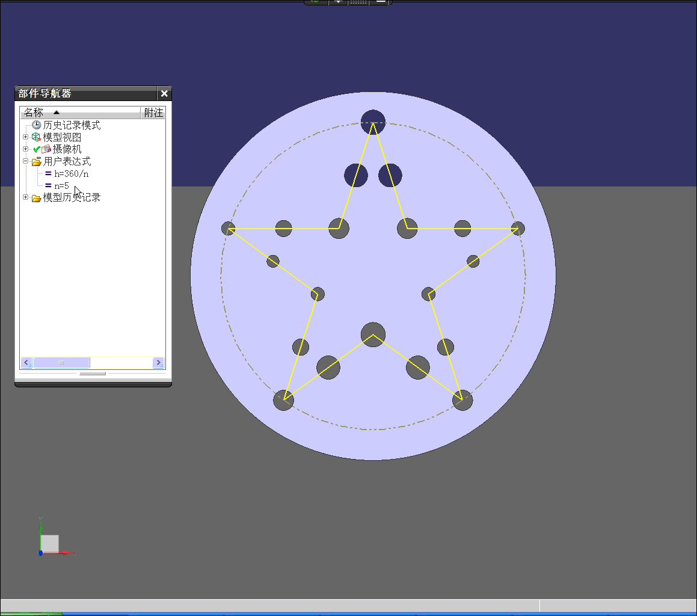
Task: Select the 用户表达式 label
Action: click(x=67, y=161)
